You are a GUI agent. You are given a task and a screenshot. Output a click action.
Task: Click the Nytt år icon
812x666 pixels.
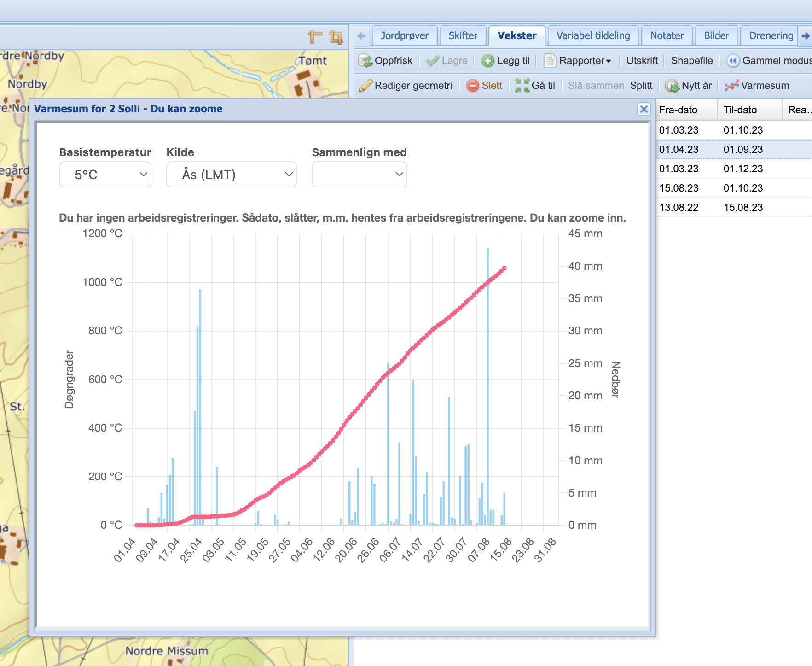pyautogui.click(x=672, y=86)
